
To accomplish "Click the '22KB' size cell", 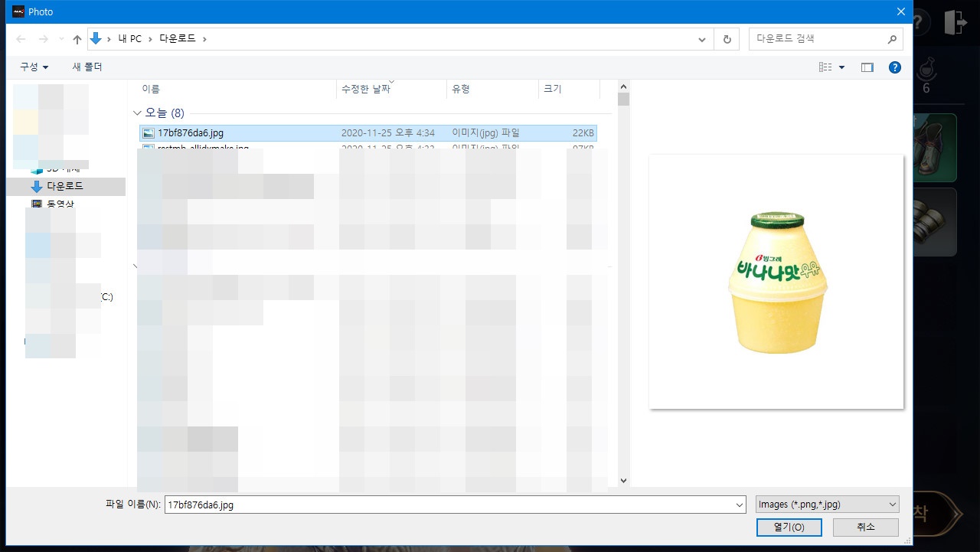I will [x=583, y=132].
